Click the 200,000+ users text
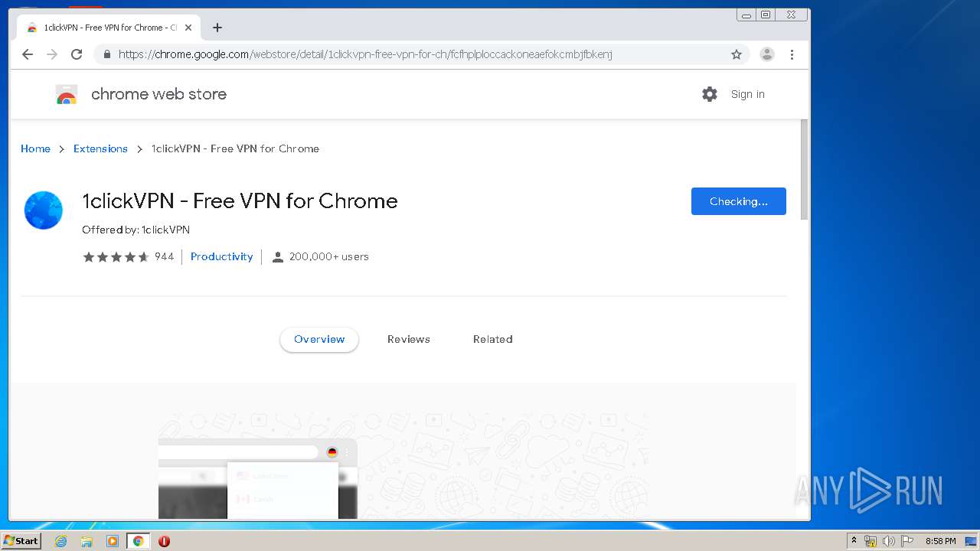Screen dimensions: 980x551 coord(329,257)
